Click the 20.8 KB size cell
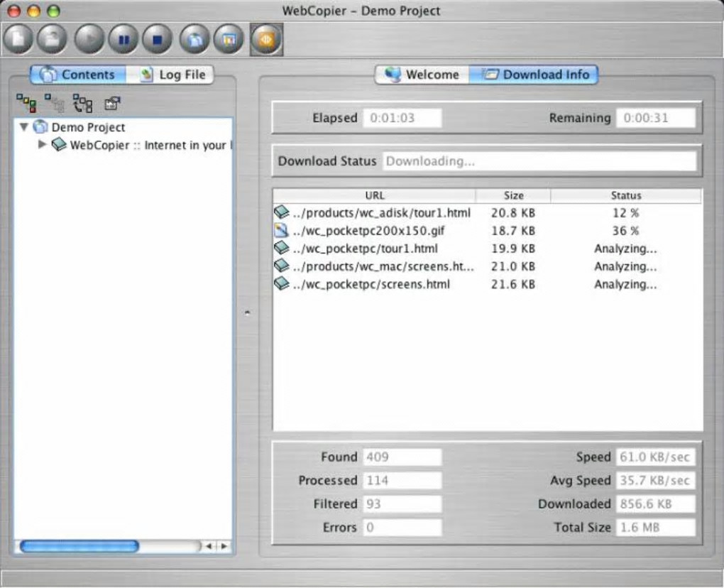The width and height of the screenshot is (724, 588). pos(513,213)
